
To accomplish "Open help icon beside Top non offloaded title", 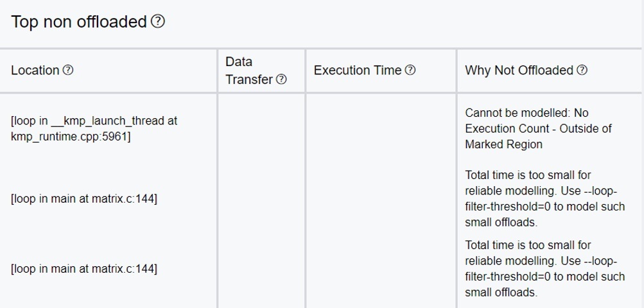I will (x=158, y=21).
